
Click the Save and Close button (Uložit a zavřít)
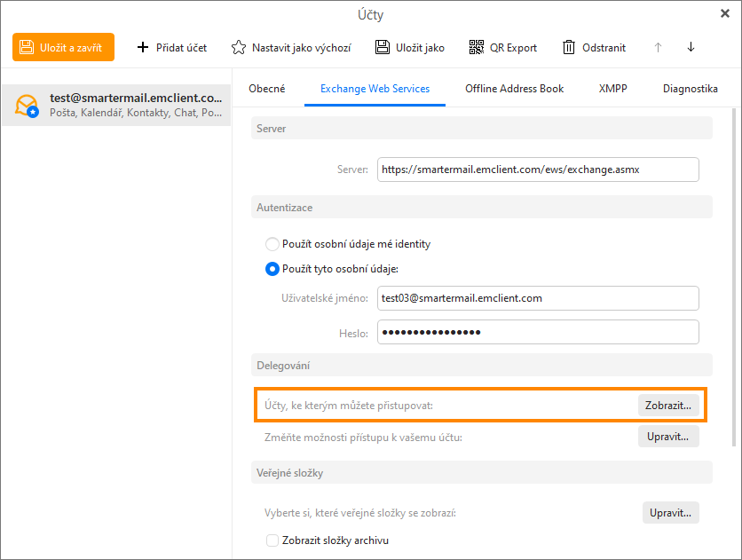tap(63, 47)
